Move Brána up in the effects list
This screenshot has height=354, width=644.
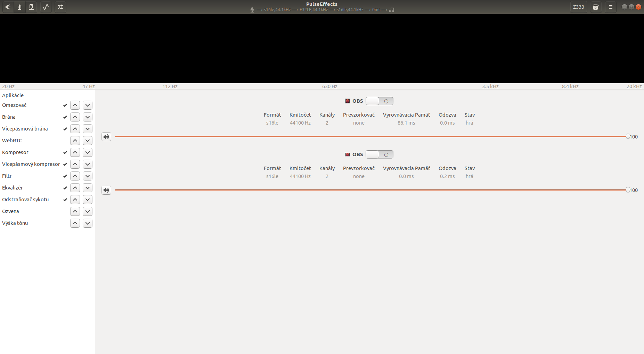click(x=75, y=117)
